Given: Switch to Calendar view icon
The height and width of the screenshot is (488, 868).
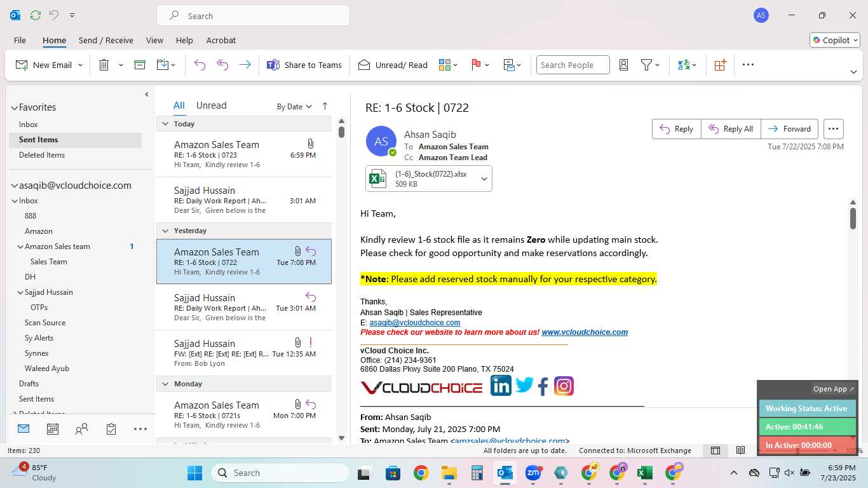Looking at the screenshot, I should [53, 430].
